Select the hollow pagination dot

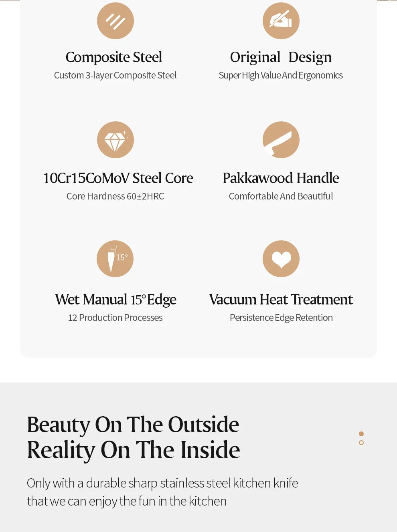tap(361, 443)
